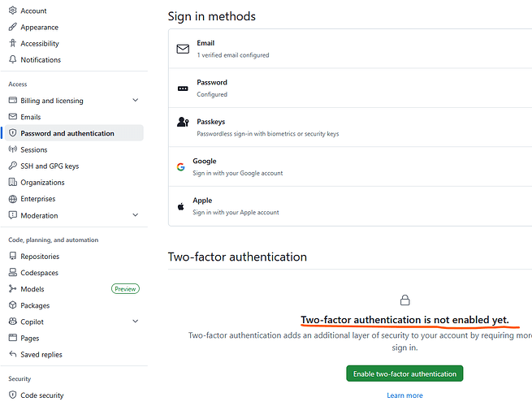Open SSH and GPG keys settings
The height and width of the screenshot is (406, 532).
tap(50, 166)
